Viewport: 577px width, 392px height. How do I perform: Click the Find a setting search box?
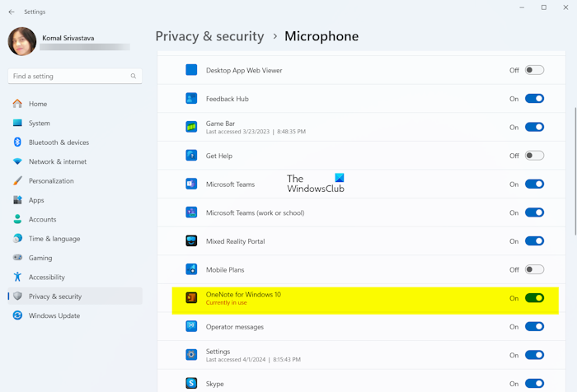tap(75, 76)
